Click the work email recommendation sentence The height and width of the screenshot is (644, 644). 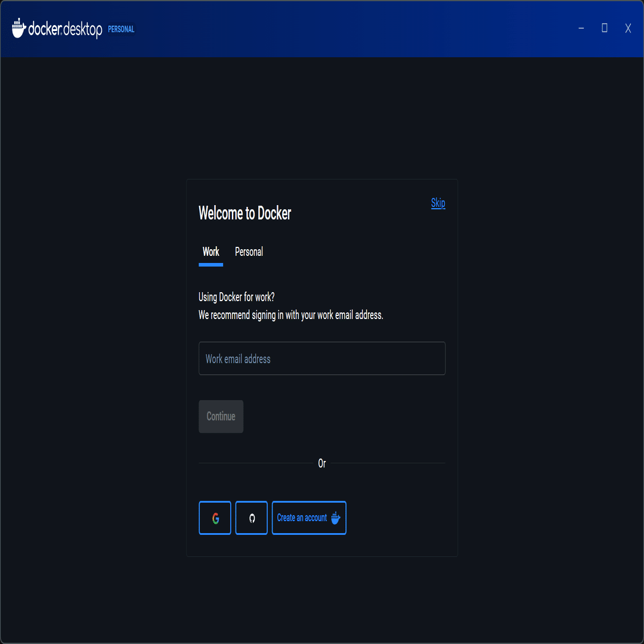pyautogui.click(x=291, y=315)
